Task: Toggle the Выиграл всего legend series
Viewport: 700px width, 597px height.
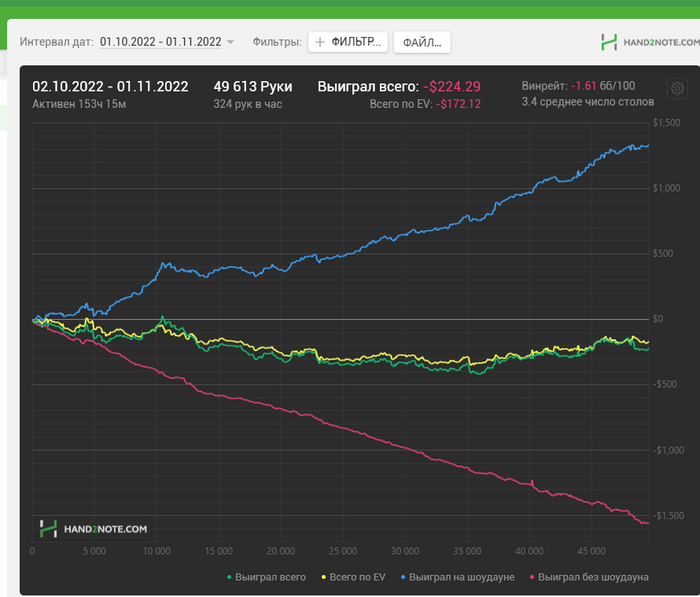Action: 267,577
